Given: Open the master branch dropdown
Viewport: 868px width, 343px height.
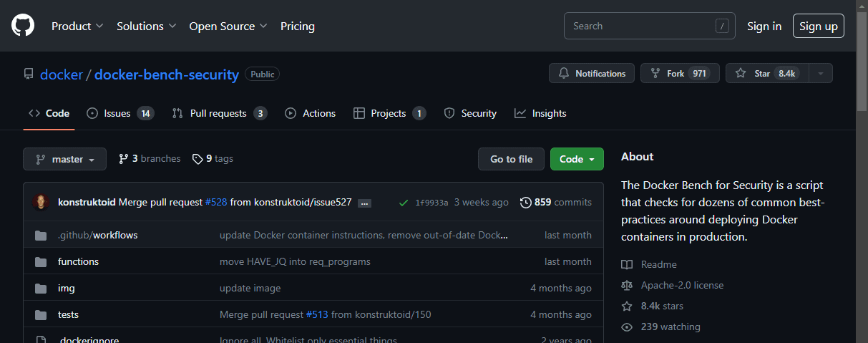Looking at the screenshot, I should click(64, 159).
